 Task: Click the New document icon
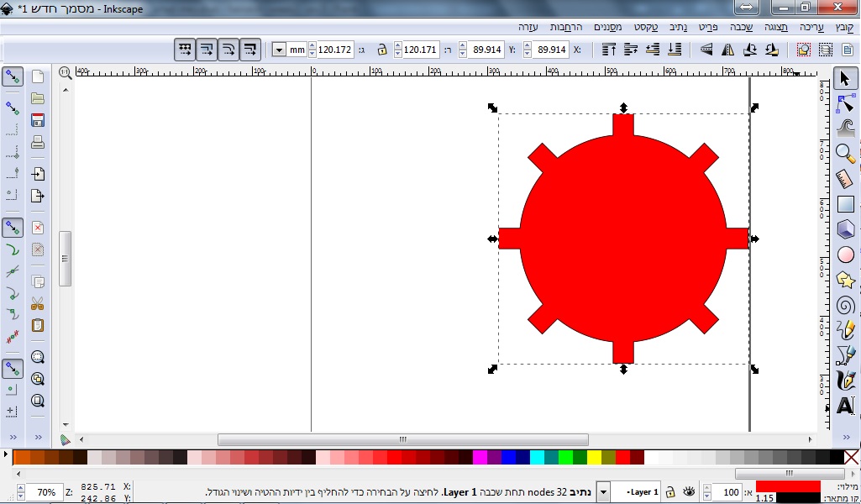[x=37, y=76]
